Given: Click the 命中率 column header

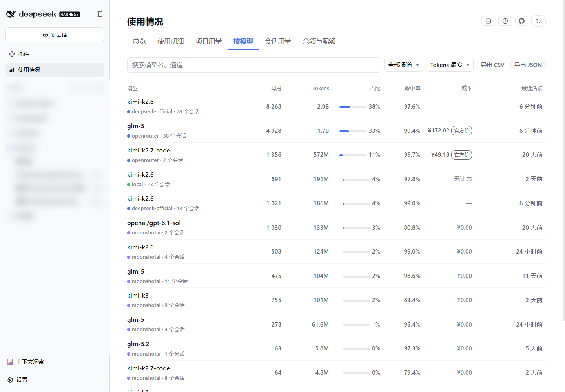Looking at the screenshot, I should [412, 88].
